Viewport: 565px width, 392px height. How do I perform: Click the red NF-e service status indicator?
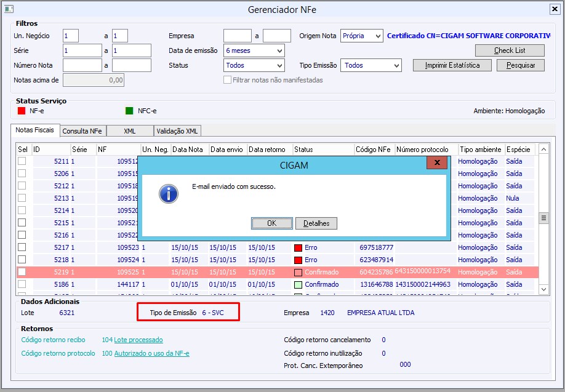22,111
